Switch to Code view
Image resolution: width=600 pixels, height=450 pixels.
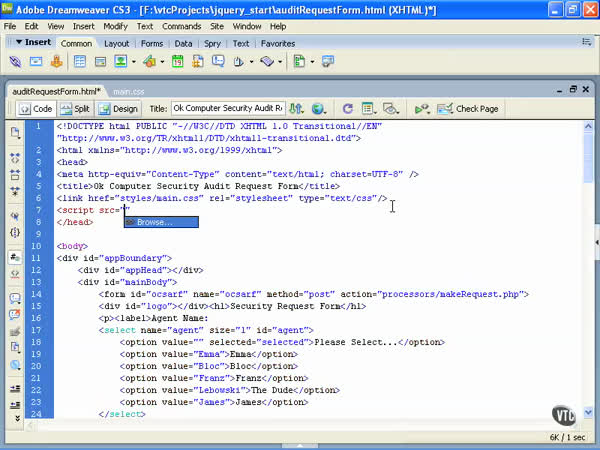pos(36,108)
